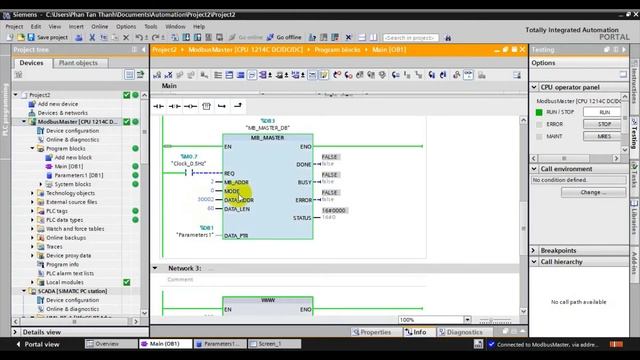The height and width of the screenshot is (360, 640).
Task: Click the project tree view toggle icon
Action: [129, 75]
